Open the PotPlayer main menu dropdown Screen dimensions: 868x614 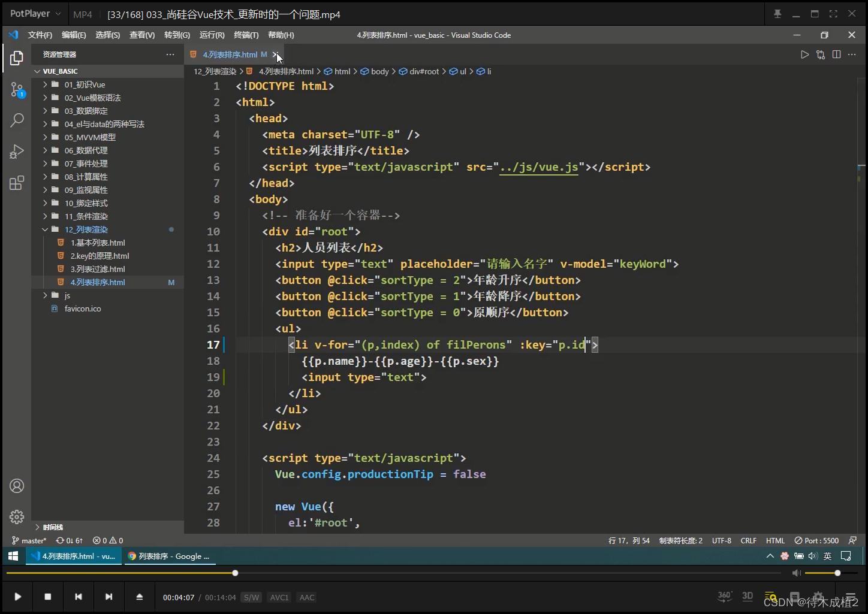35,14
